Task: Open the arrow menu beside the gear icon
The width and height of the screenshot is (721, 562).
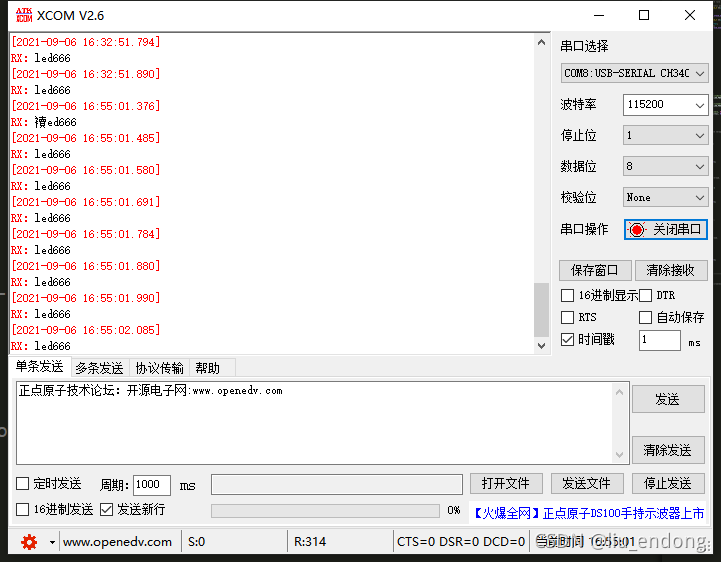Action: pos(52,543)
